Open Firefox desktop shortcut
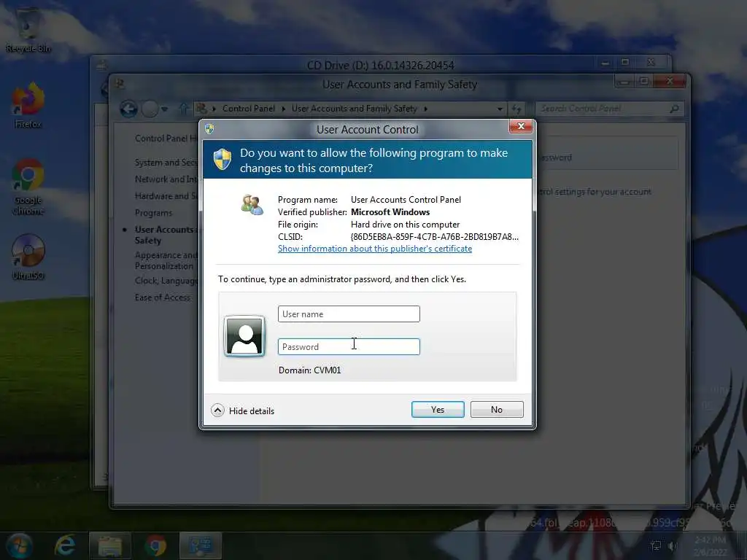747x560 pixels. click(28, 106)
